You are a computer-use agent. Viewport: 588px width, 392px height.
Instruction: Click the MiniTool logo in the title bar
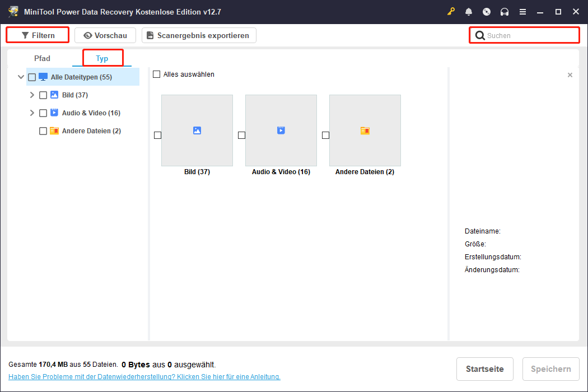pos(12,11)
